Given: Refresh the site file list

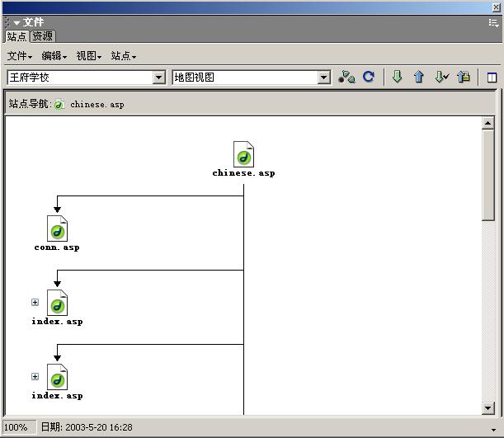Looking at the screenshot, I should 369,77.
